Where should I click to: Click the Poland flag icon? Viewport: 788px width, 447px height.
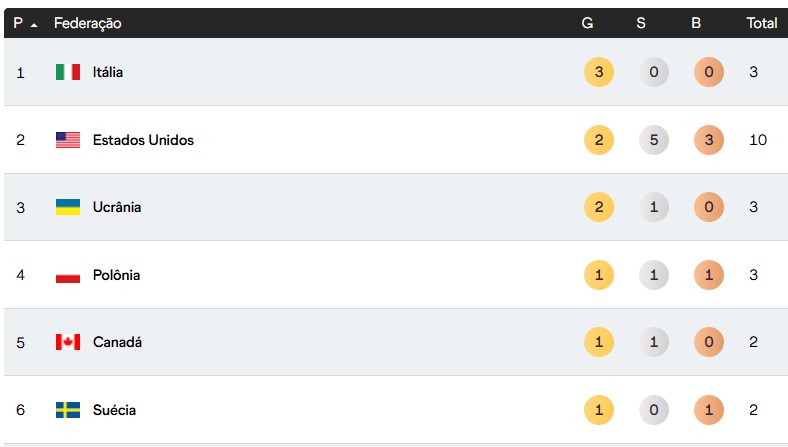pyautogui.click(x=67, y=275)
